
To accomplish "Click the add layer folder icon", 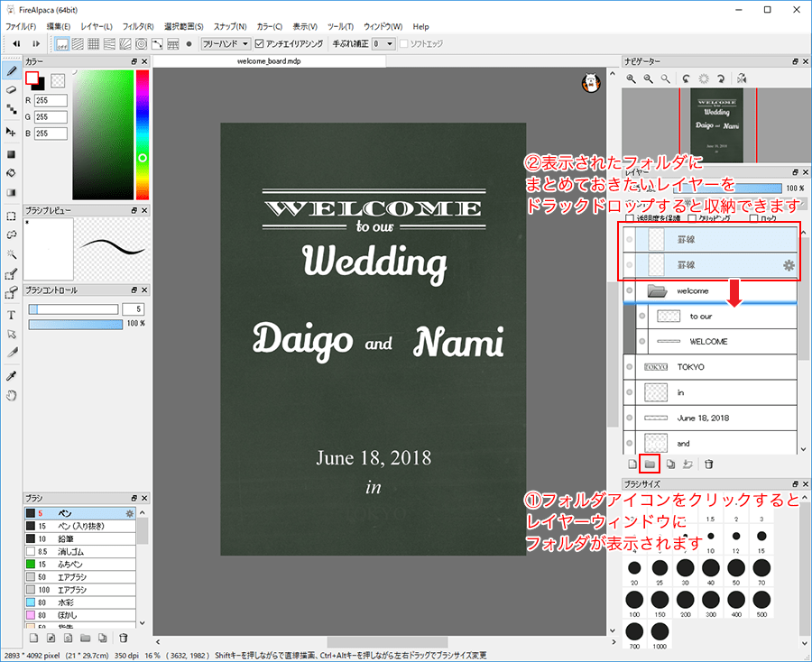I will [x=650, y=464].
